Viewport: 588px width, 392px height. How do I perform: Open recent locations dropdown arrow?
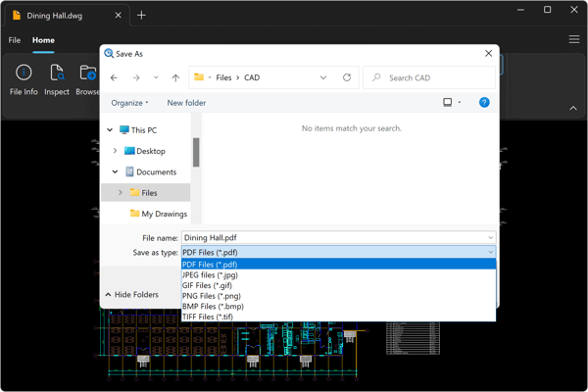[x=156, y=77]
